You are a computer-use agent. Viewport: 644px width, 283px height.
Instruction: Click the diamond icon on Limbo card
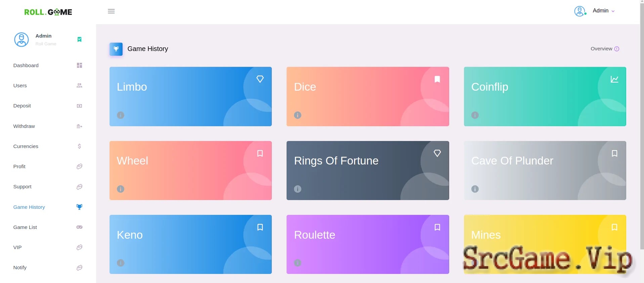260,79
